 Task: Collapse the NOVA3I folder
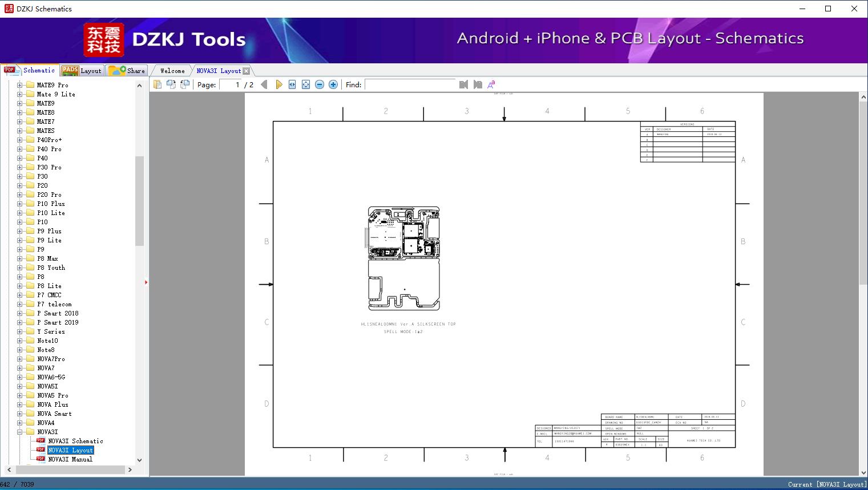pos(20,432)
